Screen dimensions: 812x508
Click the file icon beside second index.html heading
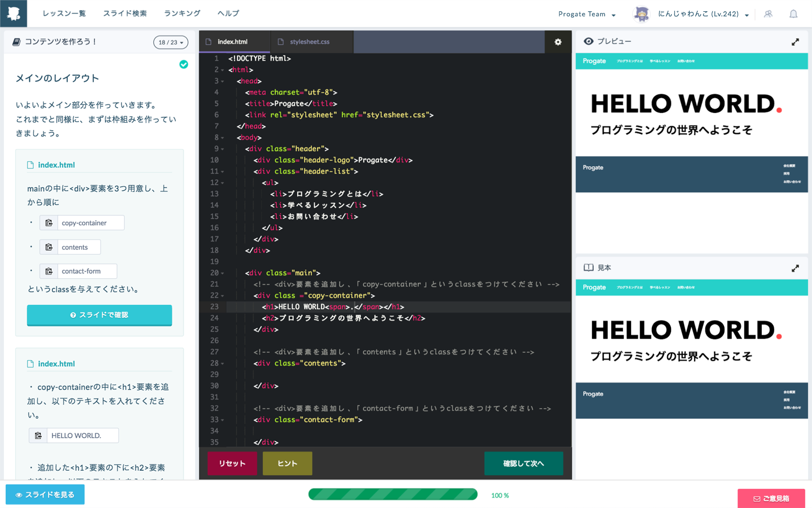[x=30, y=364]
